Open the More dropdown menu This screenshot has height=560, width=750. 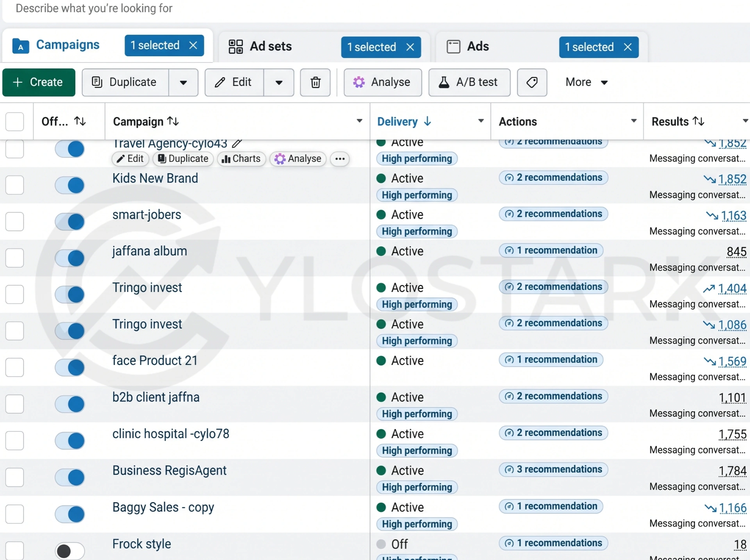point(586,82)
